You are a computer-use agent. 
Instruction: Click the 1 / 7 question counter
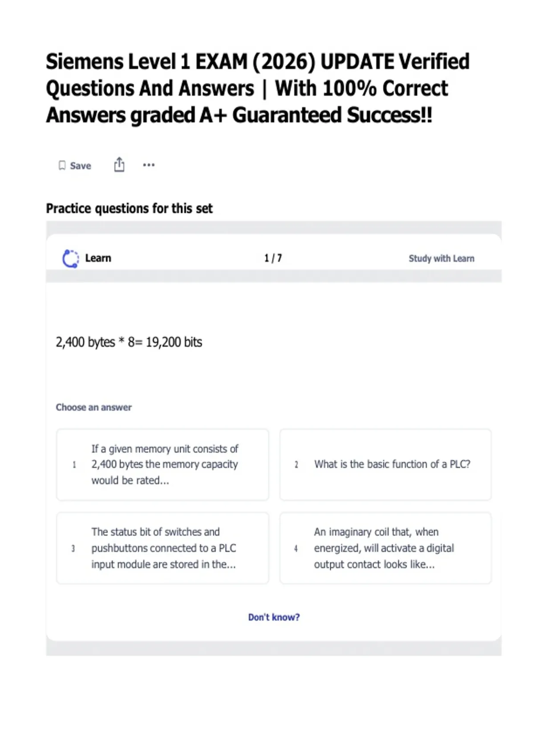(x=273, y=258)
